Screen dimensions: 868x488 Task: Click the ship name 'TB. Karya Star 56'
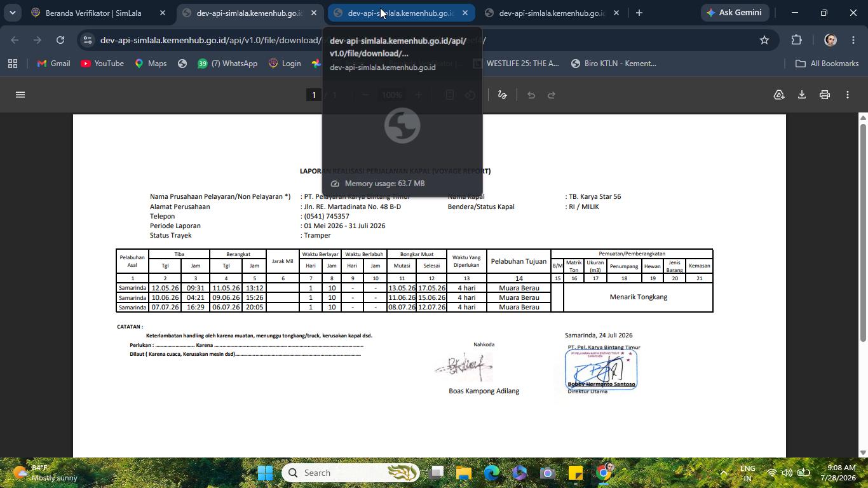[595, 197]
